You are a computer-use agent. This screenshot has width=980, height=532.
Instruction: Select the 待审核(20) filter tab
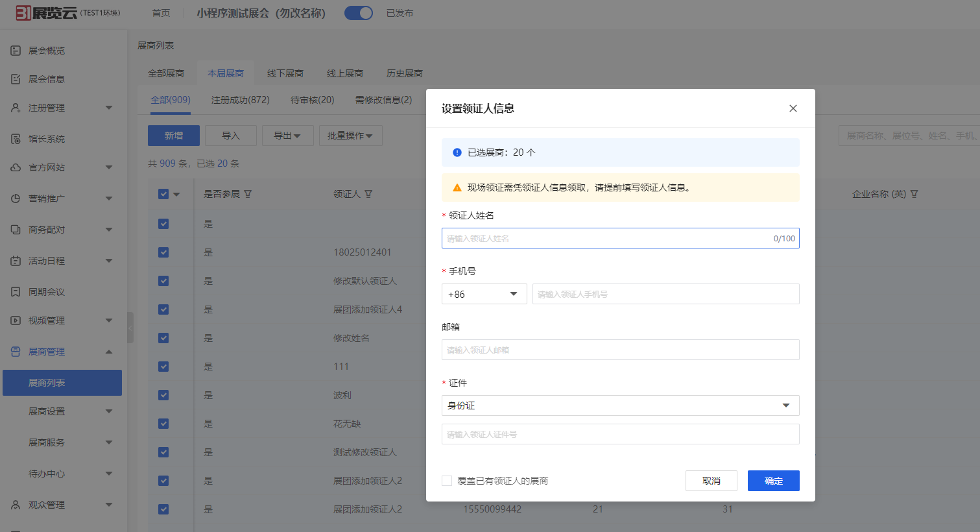click(x=313, y=100)
